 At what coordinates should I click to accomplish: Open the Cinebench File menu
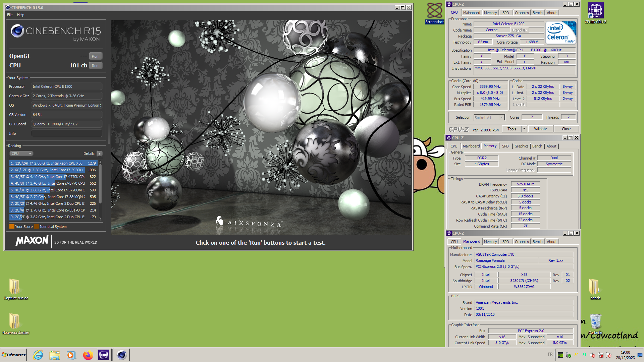(x=10, y=15)
